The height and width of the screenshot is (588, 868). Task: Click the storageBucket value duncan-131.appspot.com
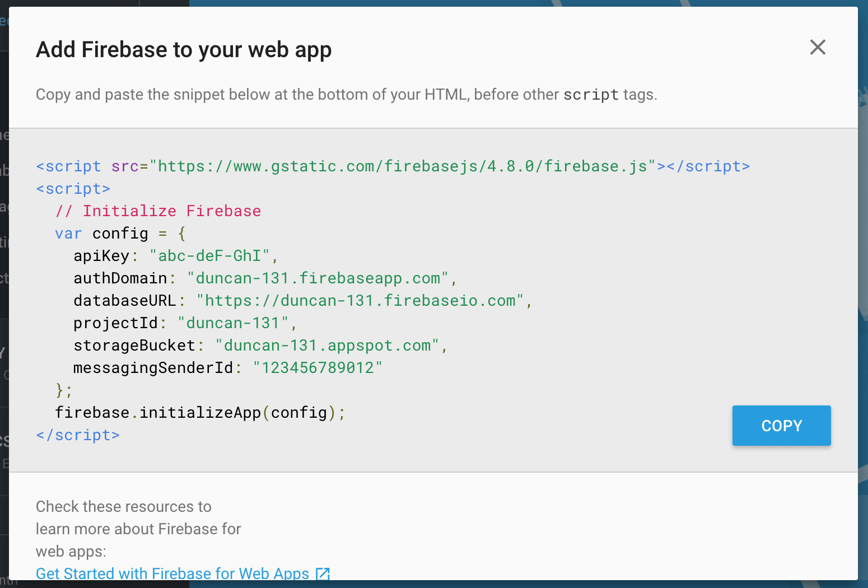click(x=328, y=346)
